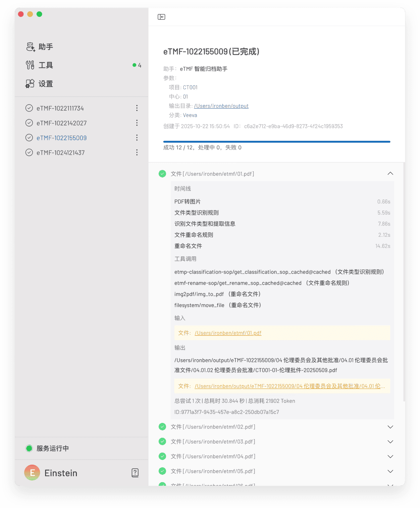Click status circle of eTMF-1024121437 task

coord(29,153)
